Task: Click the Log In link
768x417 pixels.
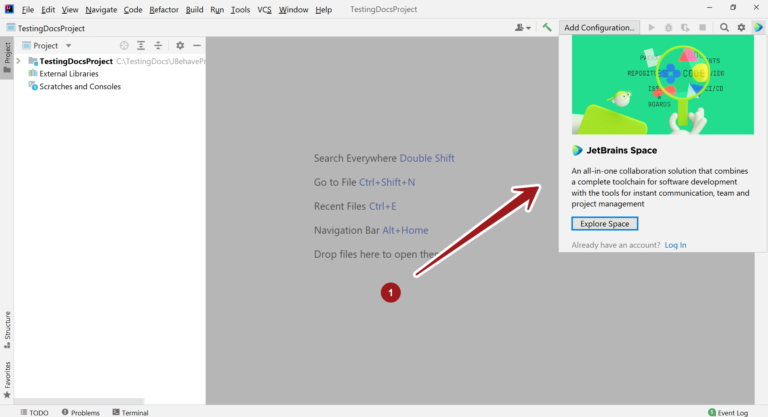Action: click(x=675, y=245)
